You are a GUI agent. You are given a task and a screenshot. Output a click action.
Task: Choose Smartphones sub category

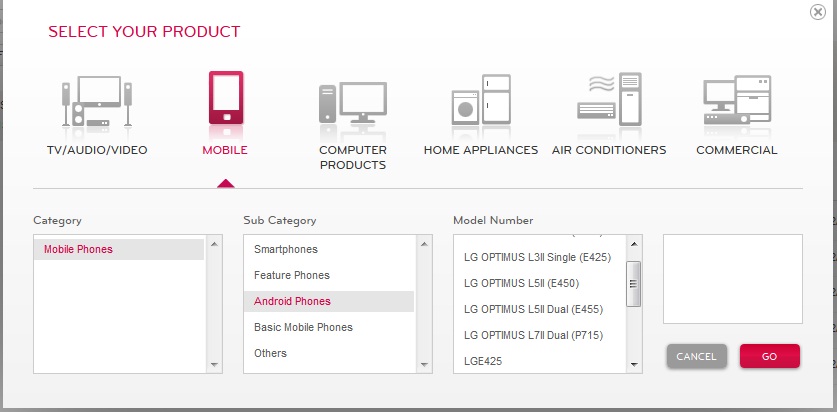pyautogui.click(x=329, y=249)
